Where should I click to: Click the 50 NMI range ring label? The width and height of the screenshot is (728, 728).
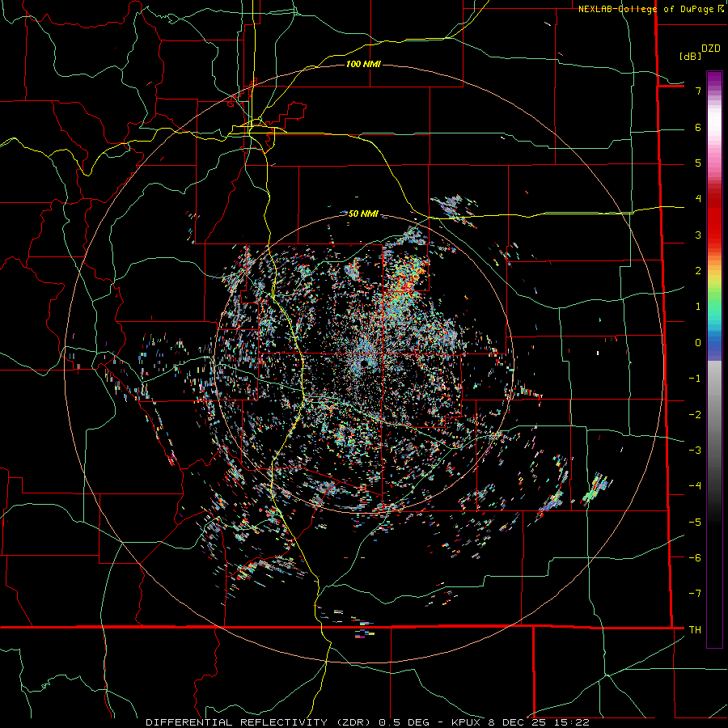[x=363, y=214]
